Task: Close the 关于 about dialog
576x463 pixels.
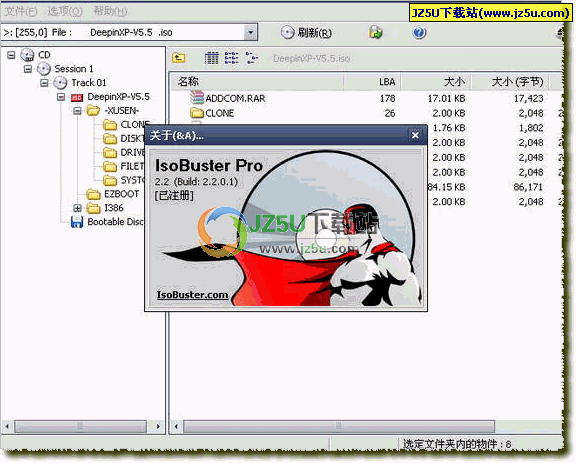Action: [x=415, y=135]
